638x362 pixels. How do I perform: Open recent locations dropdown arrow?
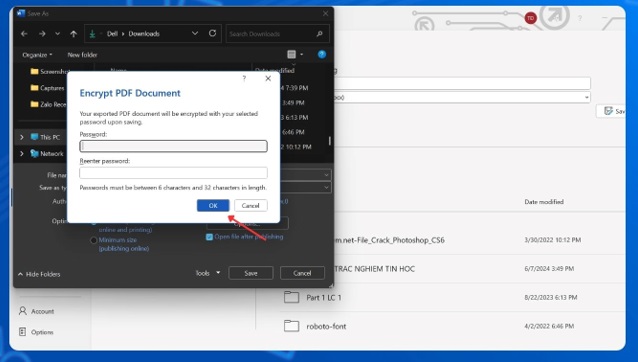(57, 34)
